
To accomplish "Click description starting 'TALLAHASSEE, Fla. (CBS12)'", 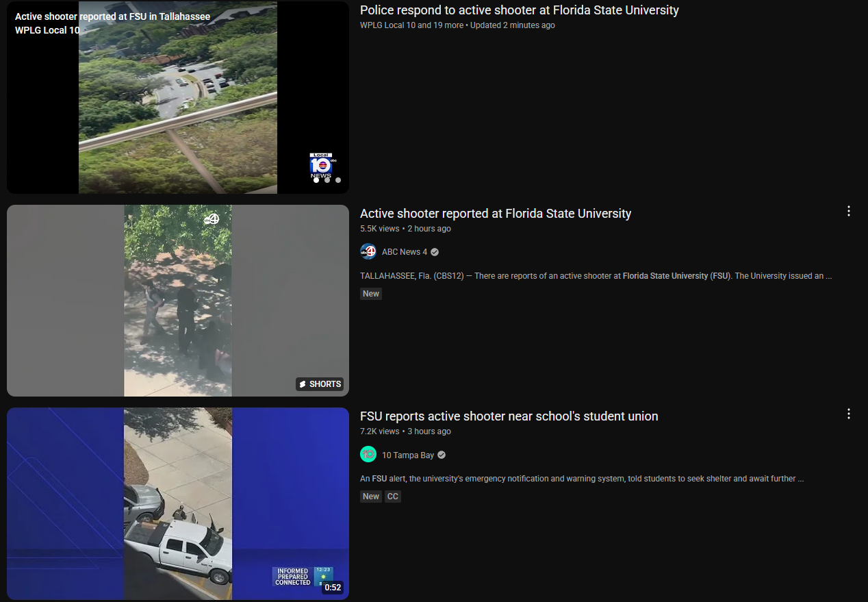I will (x=596, y=276).
